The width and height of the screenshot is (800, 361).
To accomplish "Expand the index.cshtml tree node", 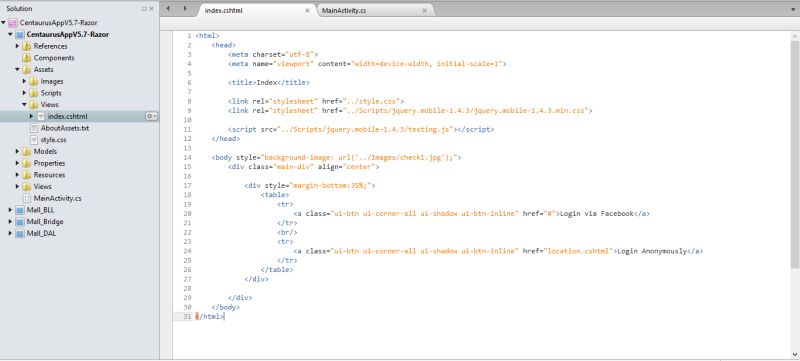I will click(31, 117).
